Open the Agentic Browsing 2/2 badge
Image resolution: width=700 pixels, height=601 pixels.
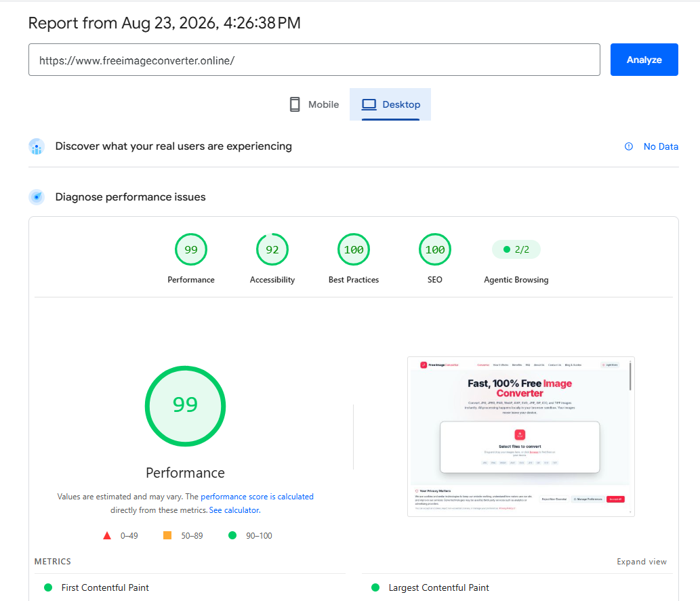point(516,249)
